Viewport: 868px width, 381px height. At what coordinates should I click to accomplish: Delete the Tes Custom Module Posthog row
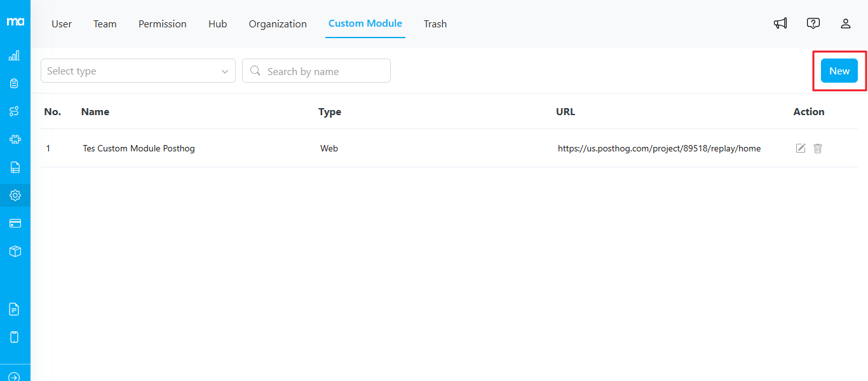point(818,148)
